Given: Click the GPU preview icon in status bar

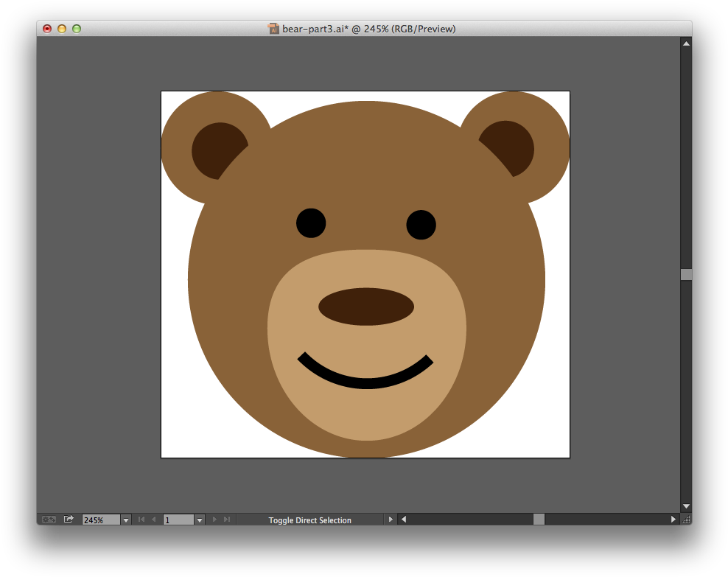Looking at the screenshot, I should tap(49, 520).
